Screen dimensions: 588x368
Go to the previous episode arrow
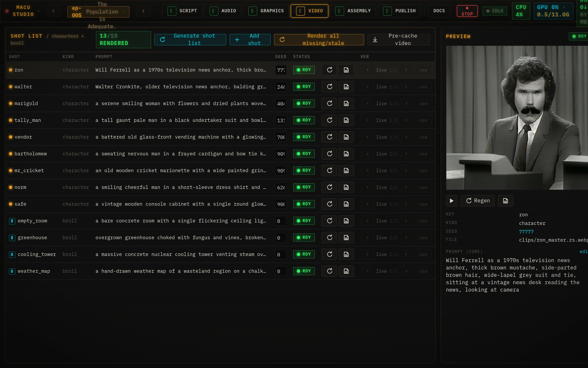point(53,11)
